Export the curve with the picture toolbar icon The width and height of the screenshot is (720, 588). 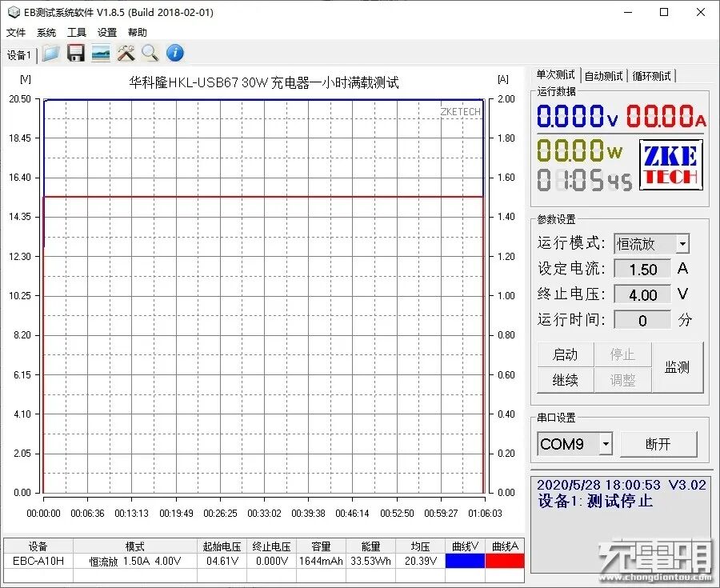101,54
